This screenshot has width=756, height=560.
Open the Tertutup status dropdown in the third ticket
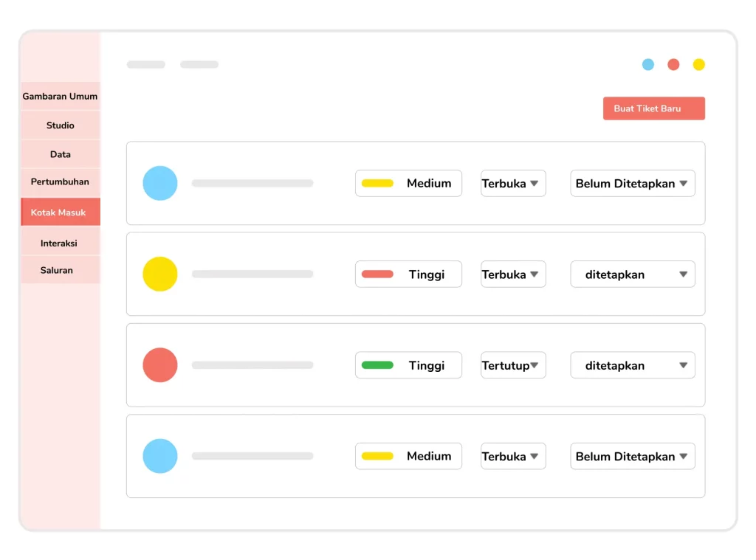click(513, 365)
